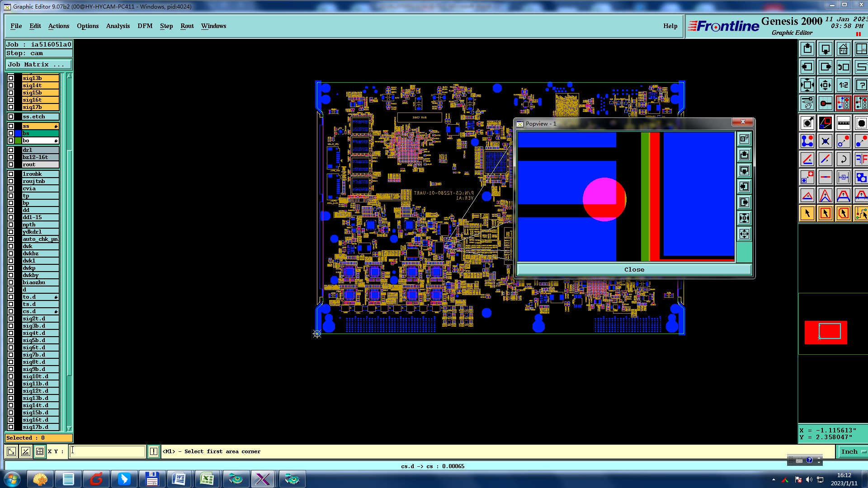The width and height of the screenshot is (868, 488).
Task: Open the Job Matrix selector
Action: click(x=38, y=65)
